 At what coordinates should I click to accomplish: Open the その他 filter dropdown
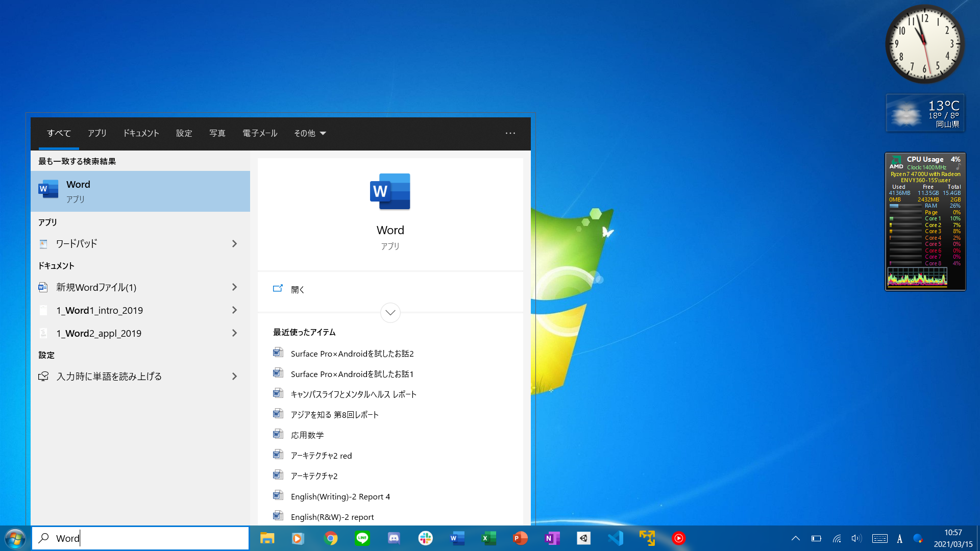point(309,133)
